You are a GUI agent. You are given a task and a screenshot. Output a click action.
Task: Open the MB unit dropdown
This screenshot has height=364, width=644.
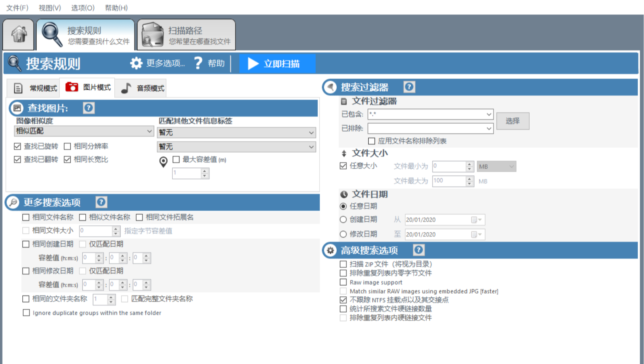496,166
